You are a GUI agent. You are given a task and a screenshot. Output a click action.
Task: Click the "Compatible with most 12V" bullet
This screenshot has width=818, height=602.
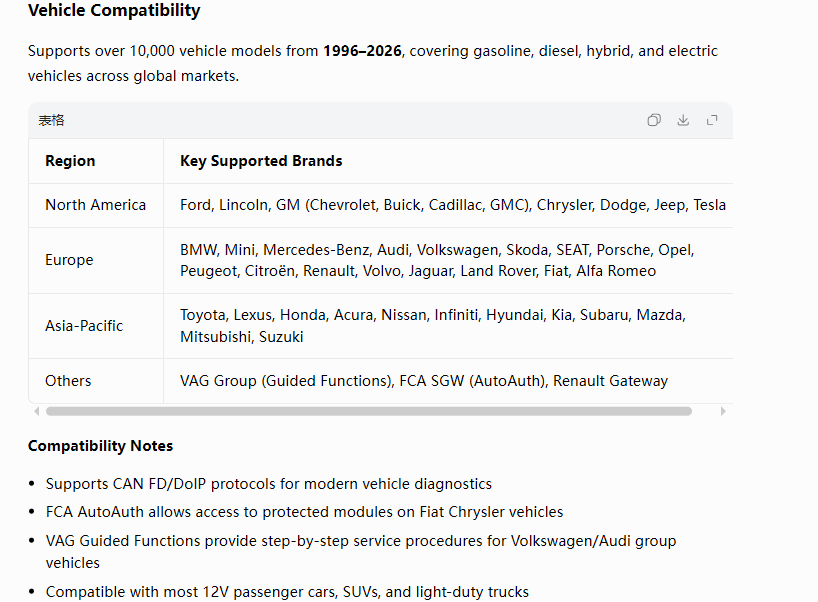coord(287,592)
